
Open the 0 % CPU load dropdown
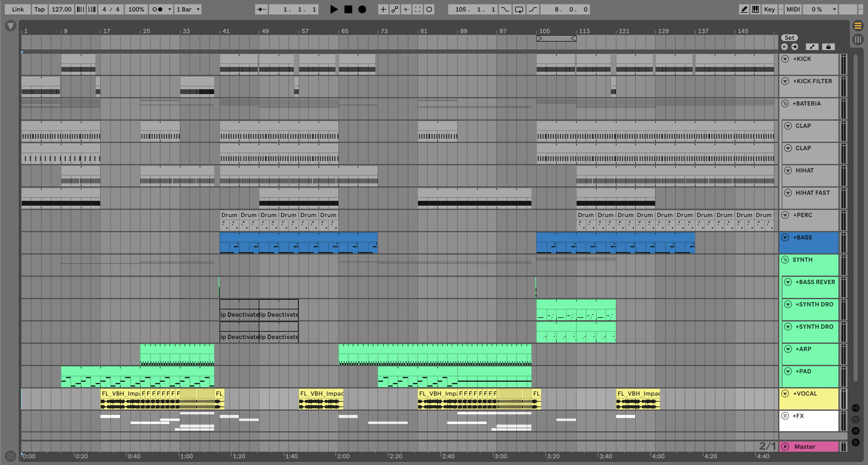click(820, 9)
